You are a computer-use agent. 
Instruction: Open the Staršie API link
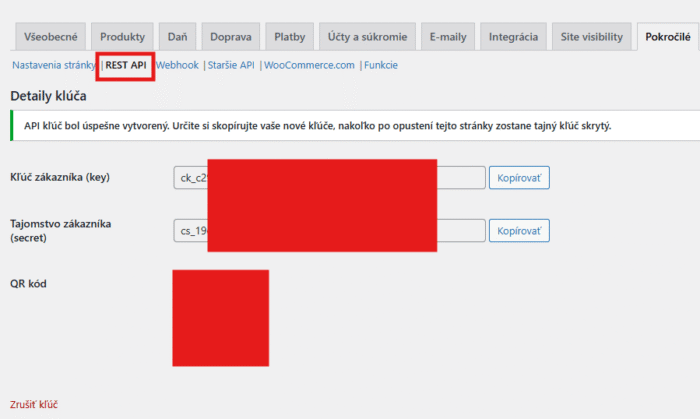[x=231, y=65]
